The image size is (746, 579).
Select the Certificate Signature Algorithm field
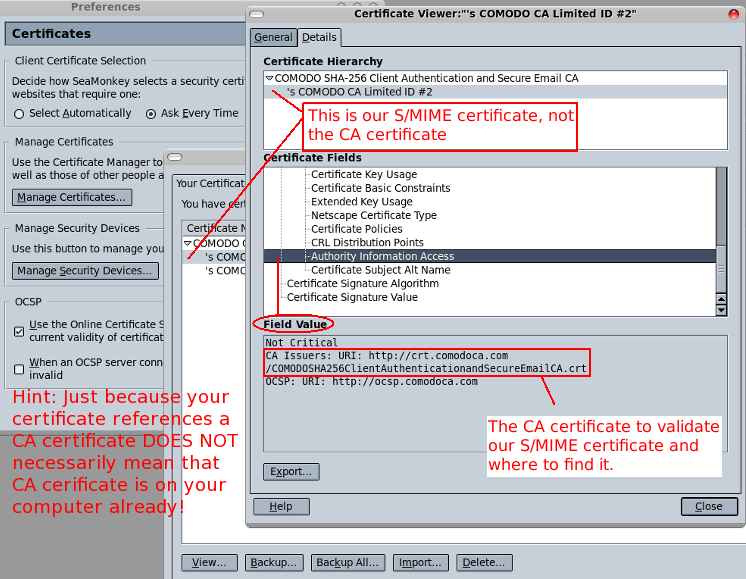(x=363, y=284)
